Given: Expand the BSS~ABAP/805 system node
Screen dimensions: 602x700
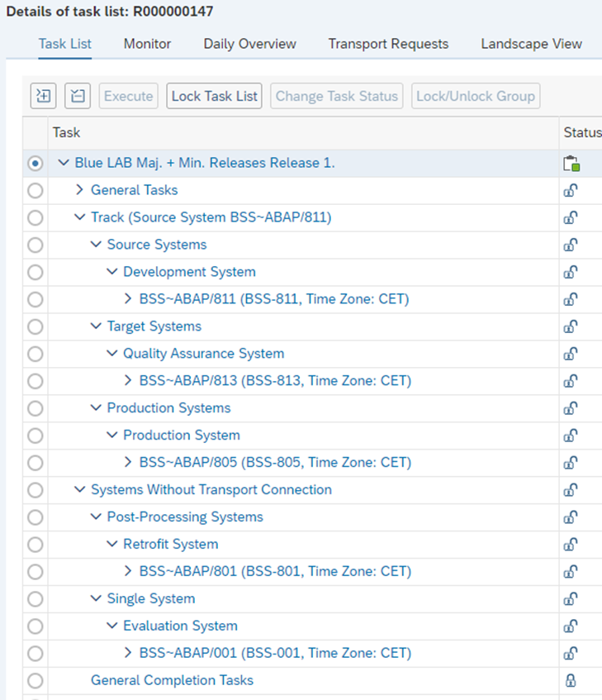Looking at the screenshot, I should point(128,463).
